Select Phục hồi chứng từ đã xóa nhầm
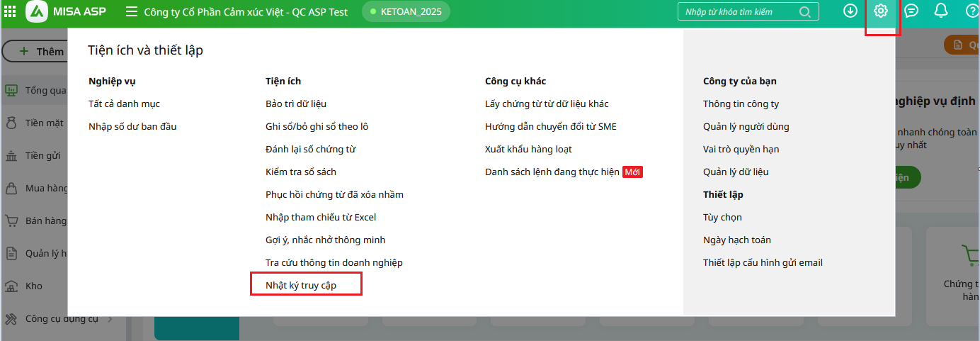The image size is (980, 341). [x=334, y=194]
